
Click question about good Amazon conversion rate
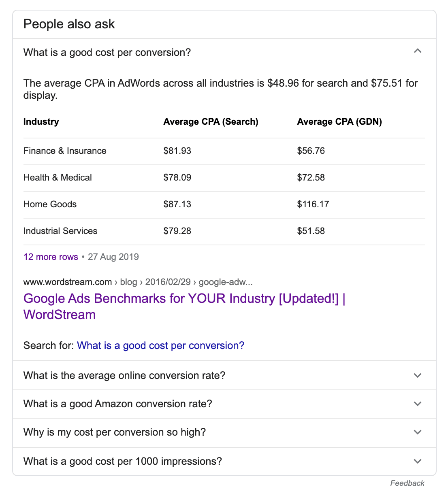117,404
